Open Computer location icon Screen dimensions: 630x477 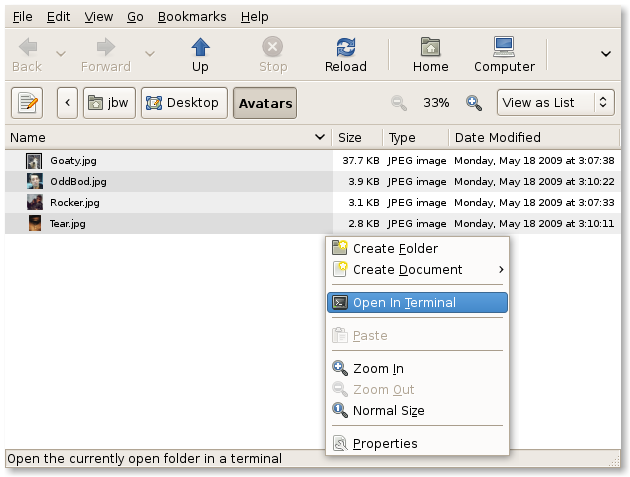pyautogui.click(x=504, y=48)
